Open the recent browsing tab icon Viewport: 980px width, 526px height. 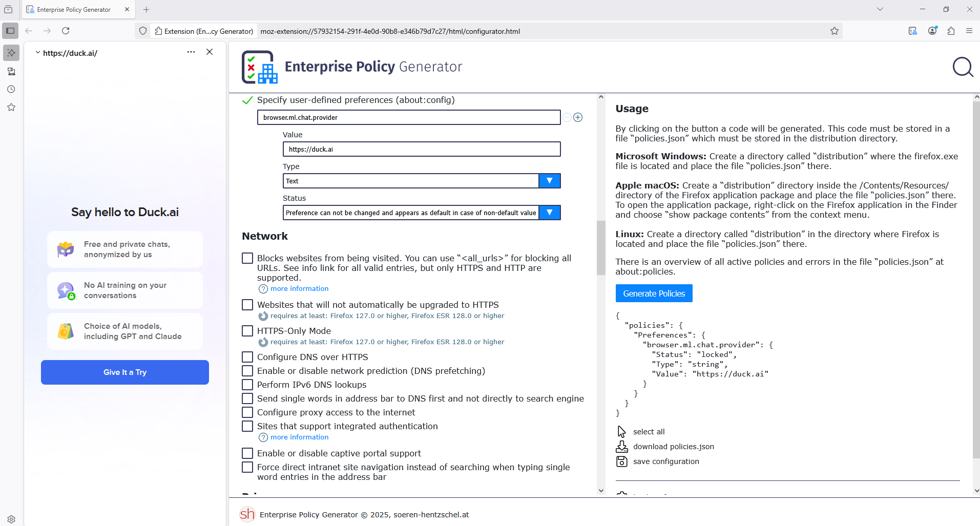[x=8, y=9]
